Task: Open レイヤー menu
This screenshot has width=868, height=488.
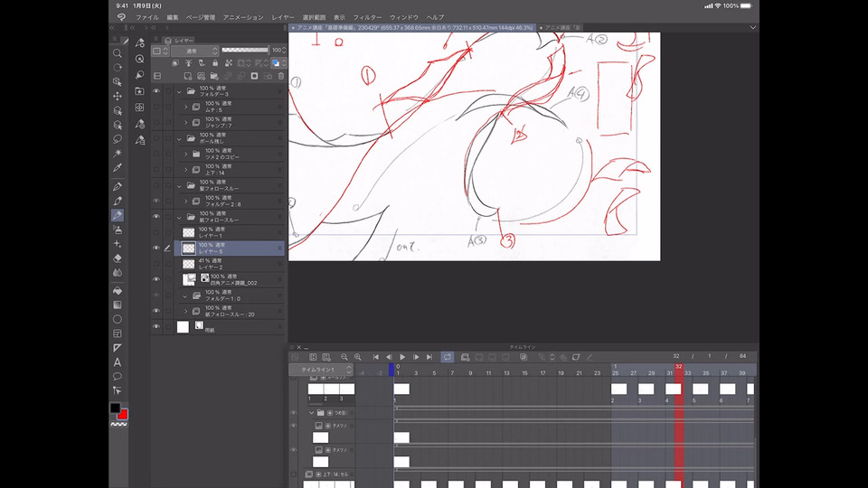Action: [x=283, y=17]
